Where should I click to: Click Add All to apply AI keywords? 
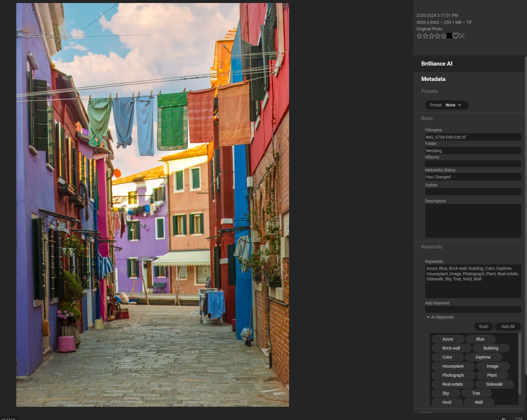pos(508,326)
